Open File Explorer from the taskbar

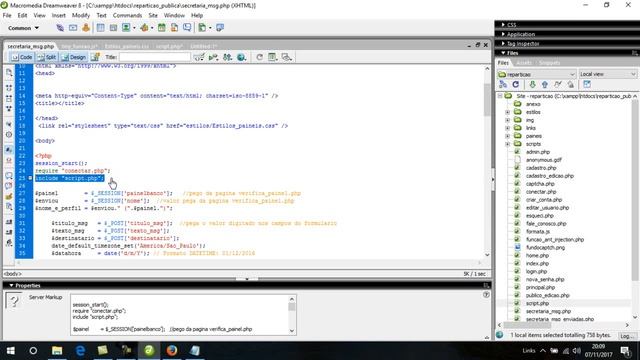pos(57,350)
